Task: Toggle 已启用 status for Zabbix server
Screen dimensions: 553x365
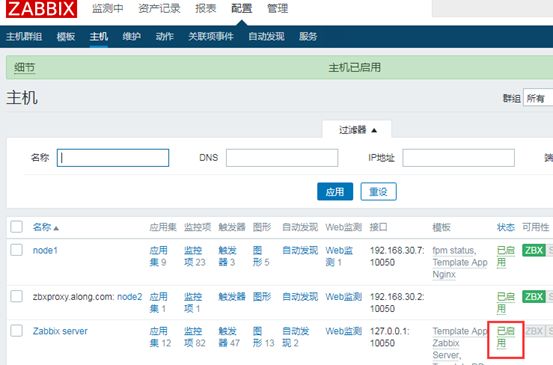Action: coord(506,337)
